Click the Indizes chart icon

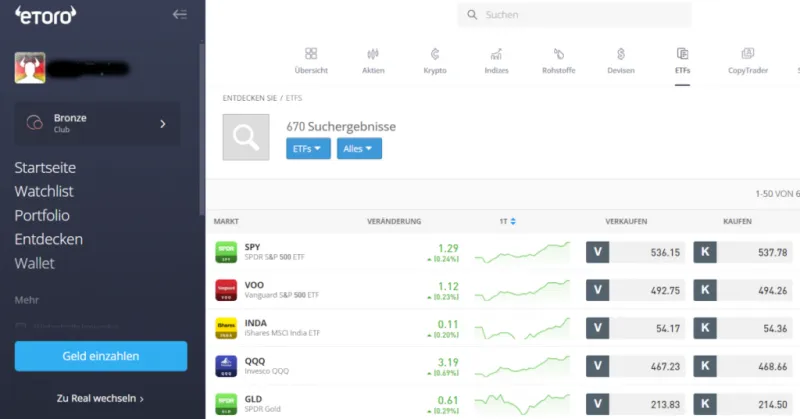point(496,54)
